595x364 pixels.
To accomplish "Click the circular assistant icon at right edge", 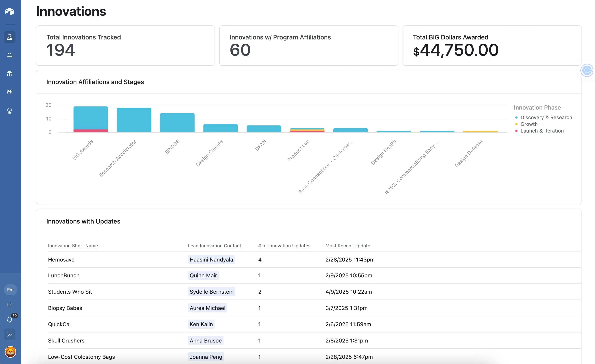I will coord(587,70).
